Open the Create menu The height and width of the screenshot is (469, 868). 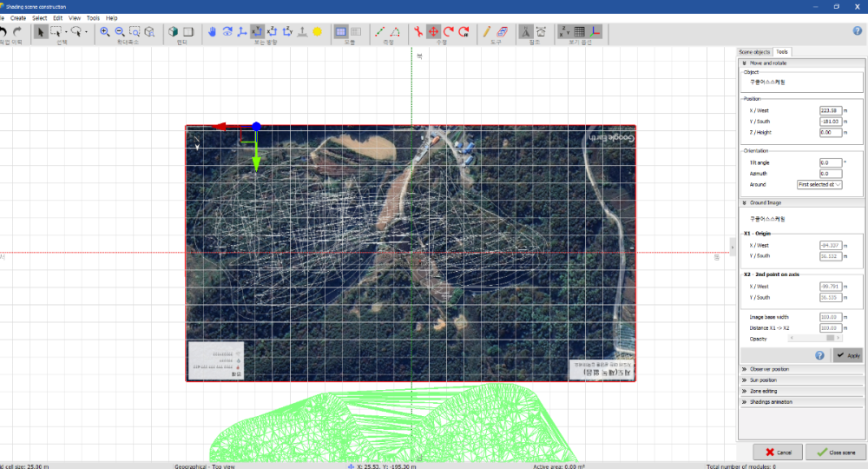pyautogui.click(x=17, y=17)
